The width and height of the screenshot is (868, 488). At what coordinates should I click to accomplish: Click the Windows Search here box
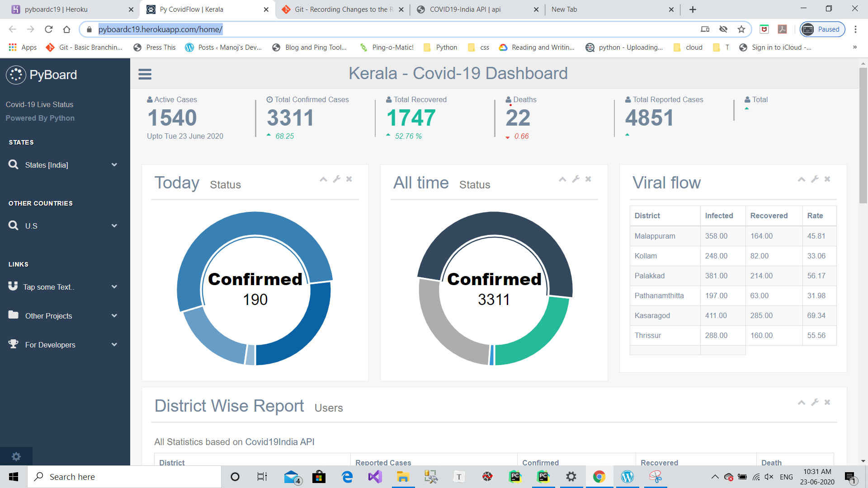tap(124, 477)
